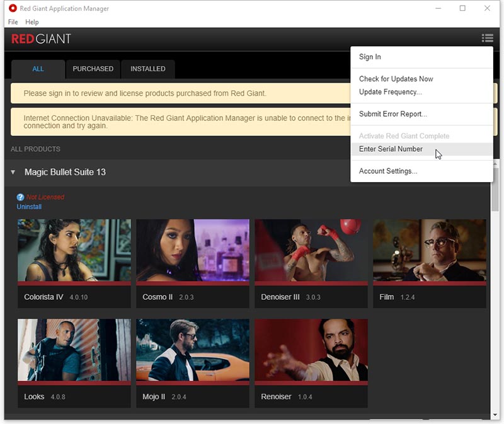Click the Renoiser 1.0.4 label
This screenshot has height=424, width=504.
(287, 397)
